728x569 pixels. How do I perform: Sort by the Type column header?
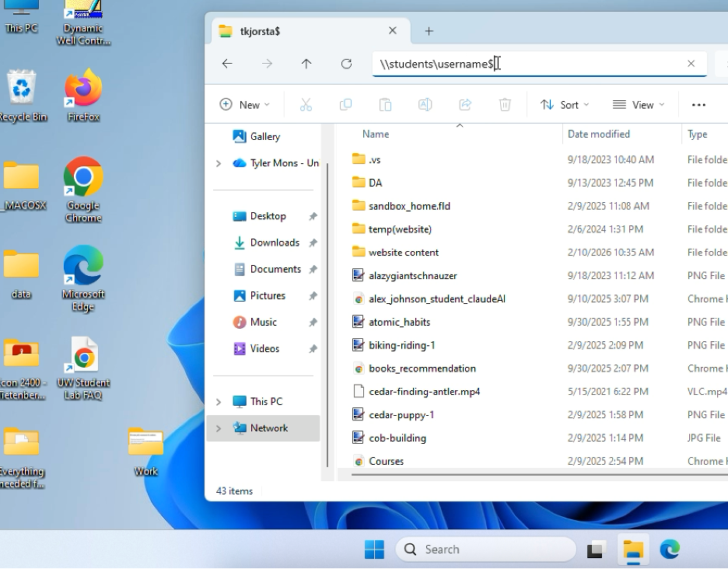698,134
